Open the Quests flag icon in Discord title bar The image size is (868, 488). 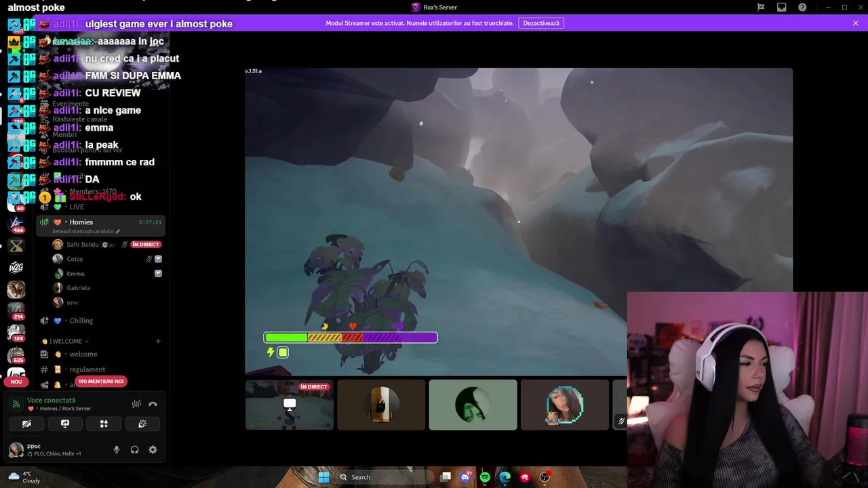(761, 7)
